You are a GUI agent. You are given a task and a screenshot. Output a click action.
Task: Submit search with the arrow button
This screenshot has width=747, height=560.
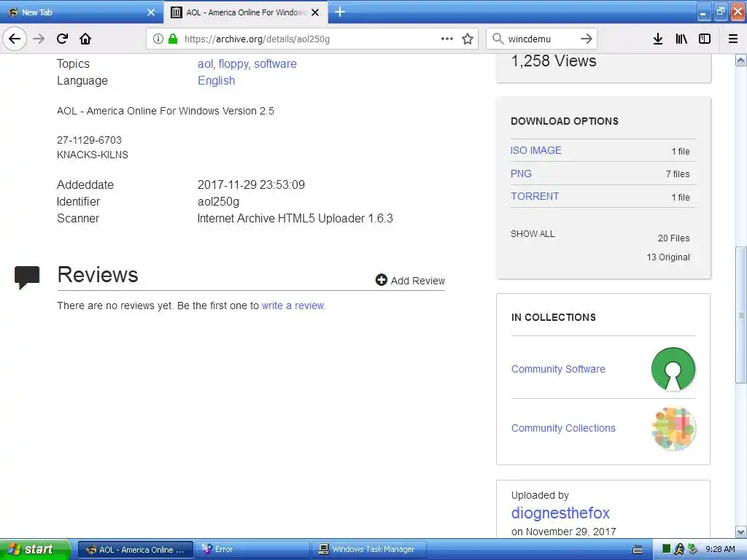pyautogui.click(x=587, y=39)
